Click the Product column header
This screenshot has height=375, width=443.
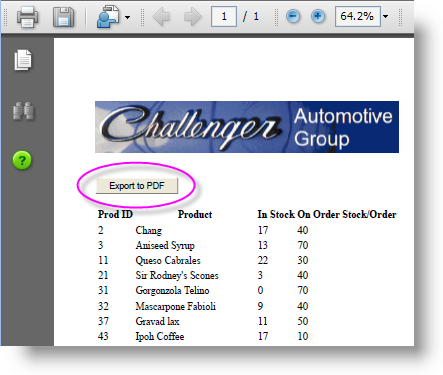click(x=195, y=214)
